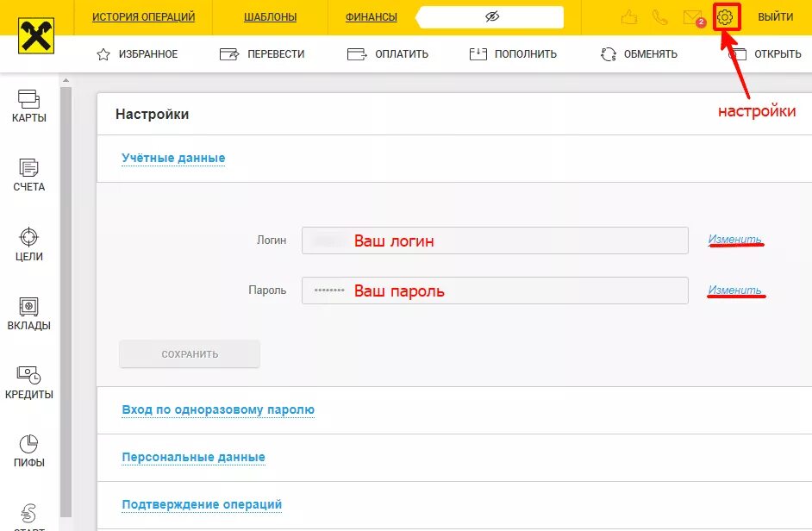812x531 pixels.
Task: Click the thumbs-up feedback icon
Action: click(x=629, y=17)
